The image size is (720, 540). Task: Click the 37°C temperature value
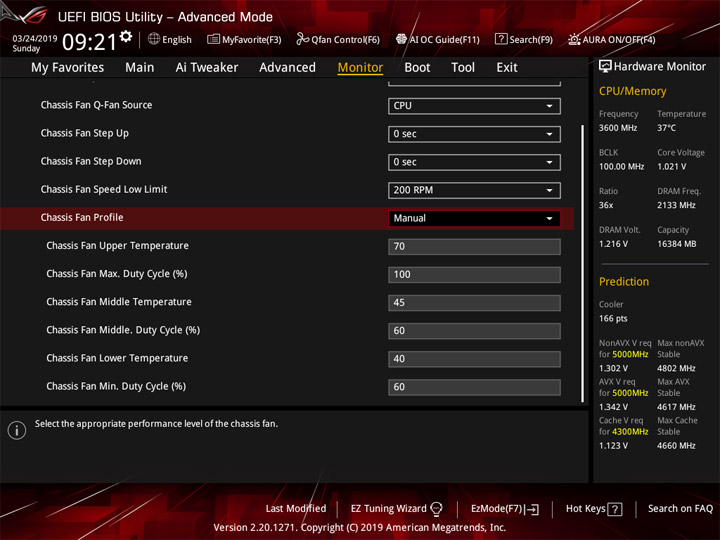click(x=666, y=128)
